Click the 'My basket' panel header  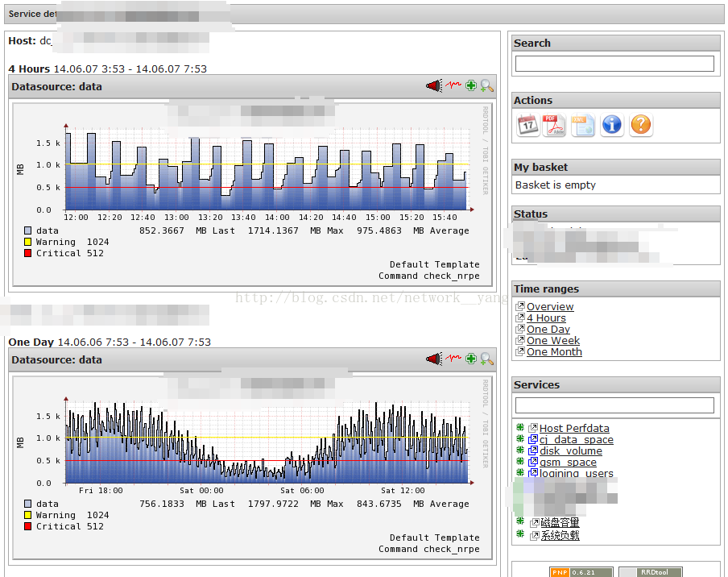tap(615, 168)
